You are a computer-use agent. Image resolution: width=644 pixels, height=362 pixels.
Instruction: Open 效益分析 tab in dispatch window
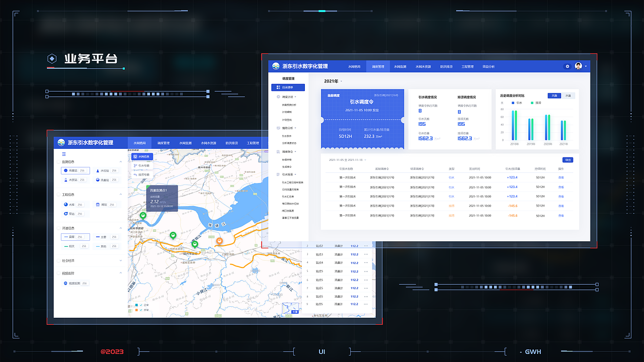489,66
